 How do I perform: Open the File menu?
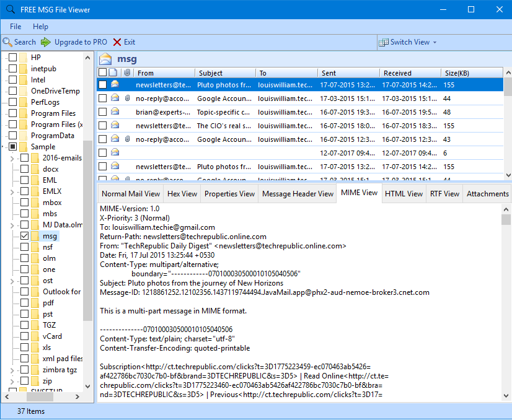click(x=15, y=27)
